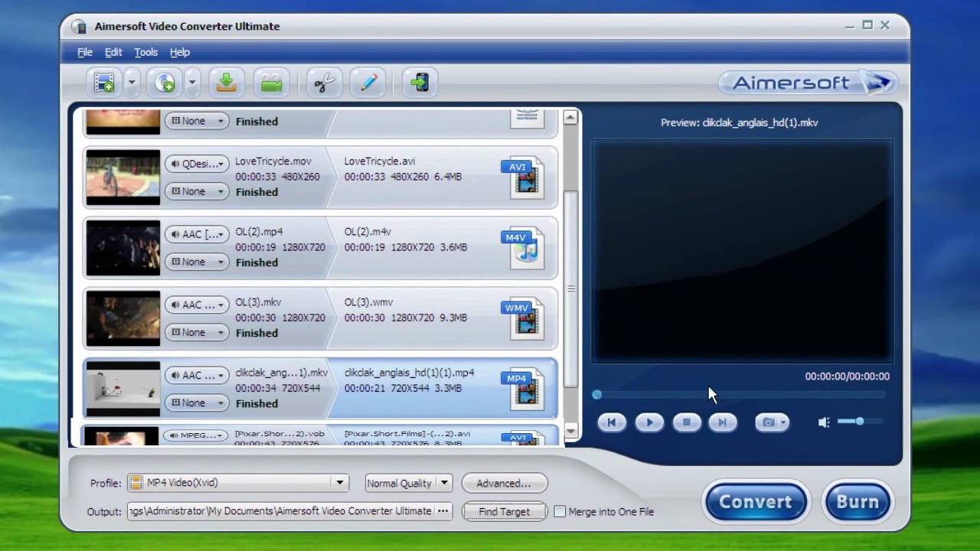980x551 pixels.
Task: Expand the Load DVD dropdown arrow
Action: (x=192, y=83)
